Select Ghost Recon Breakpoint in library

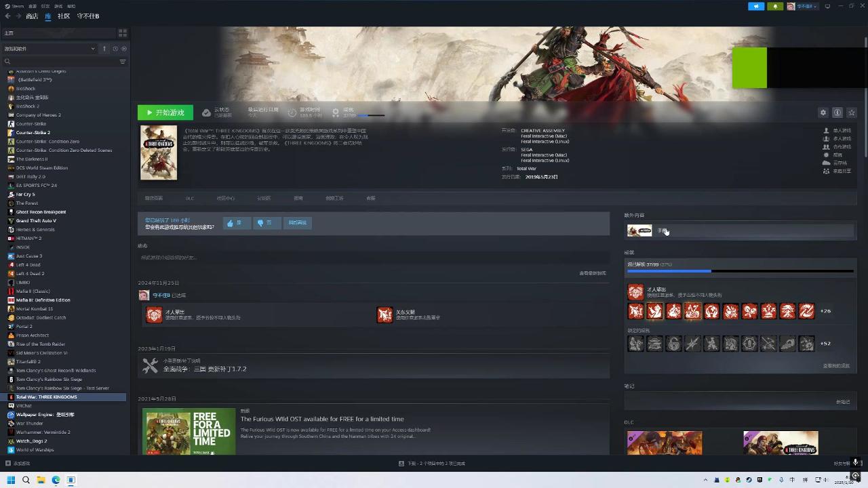(41, 212)
